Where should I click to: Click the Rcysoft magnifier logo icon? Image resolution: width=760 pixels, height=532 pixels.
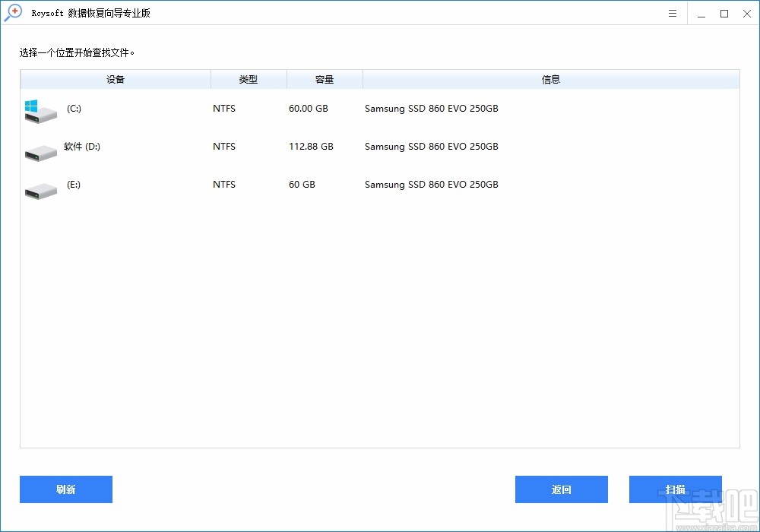coord(12,13)
